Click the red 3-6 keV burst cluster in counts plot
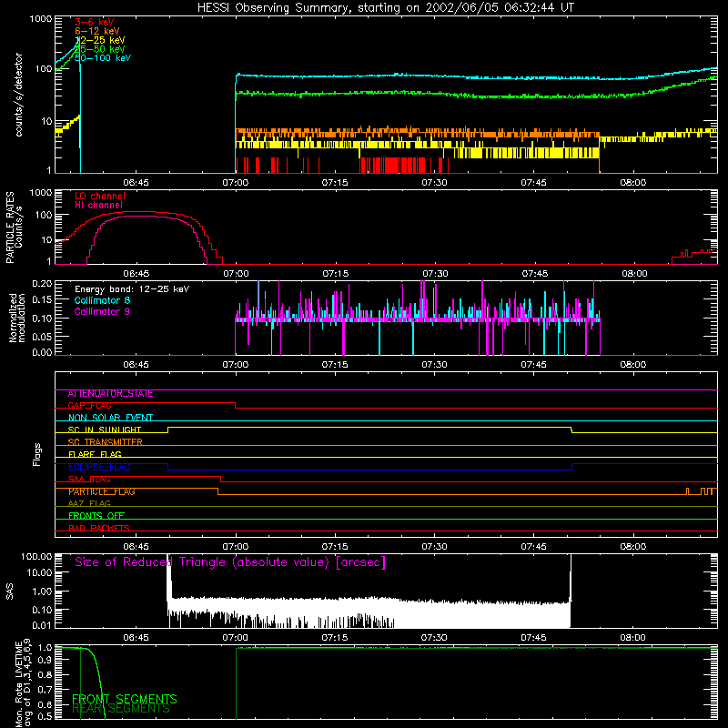The width and height of the screenshot is (728, 728). coord(393,166)
